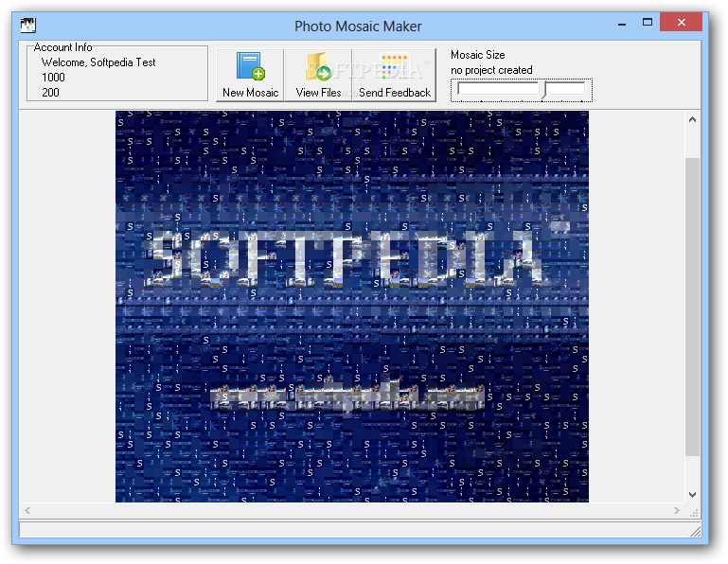Click the account value 200
Image resolution: width=728 pixels, height=564 pixels.
(x=50, y=93)
